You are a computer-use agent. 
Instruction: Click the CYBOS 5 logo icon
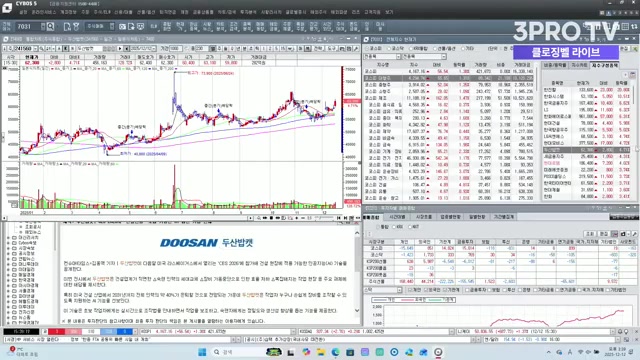click(7, 8)
